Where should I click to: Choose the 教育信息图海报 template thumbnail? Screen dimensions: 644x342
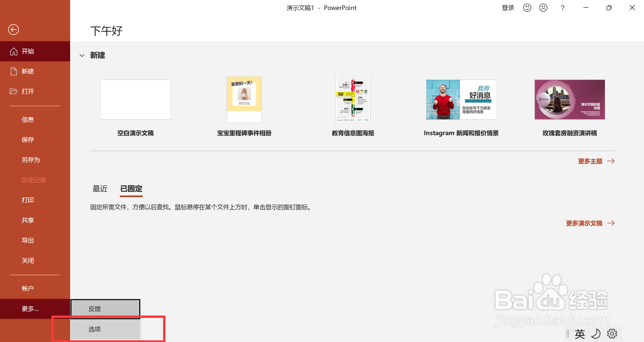353,100
